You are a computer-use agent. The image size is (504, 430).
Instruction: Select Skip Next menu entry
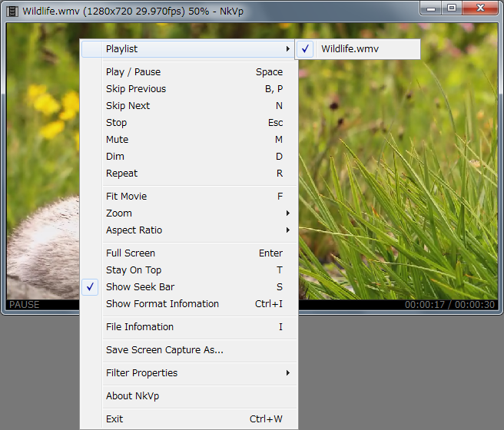coord(188,106)
